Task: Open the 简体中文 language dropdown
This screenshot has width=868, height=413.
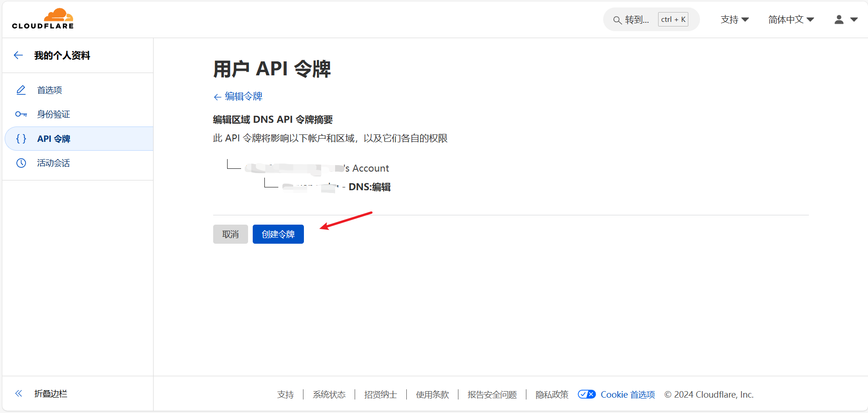Action: tap(791, 20)
